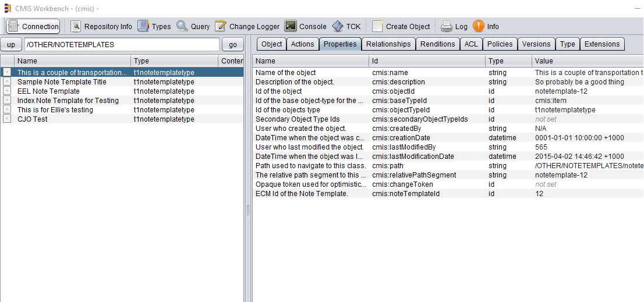
Task: Click item icon beside This is for Ellie's testing
Action: click(7, 109)
